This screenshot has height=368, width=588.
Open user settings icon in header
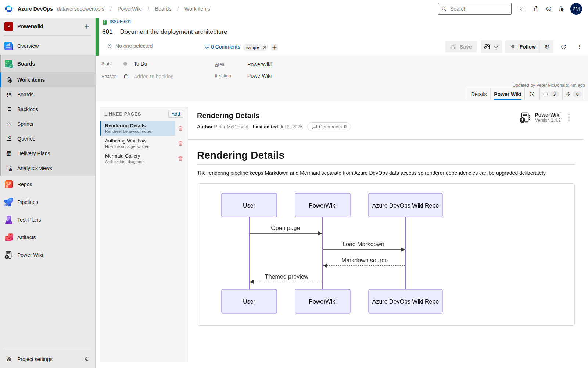(x=561, y=9)
